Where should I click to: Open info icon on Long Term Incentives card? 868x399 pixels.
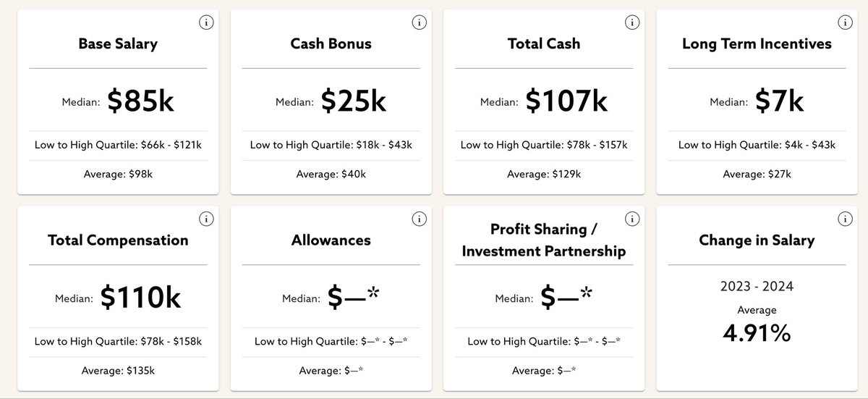844,22
